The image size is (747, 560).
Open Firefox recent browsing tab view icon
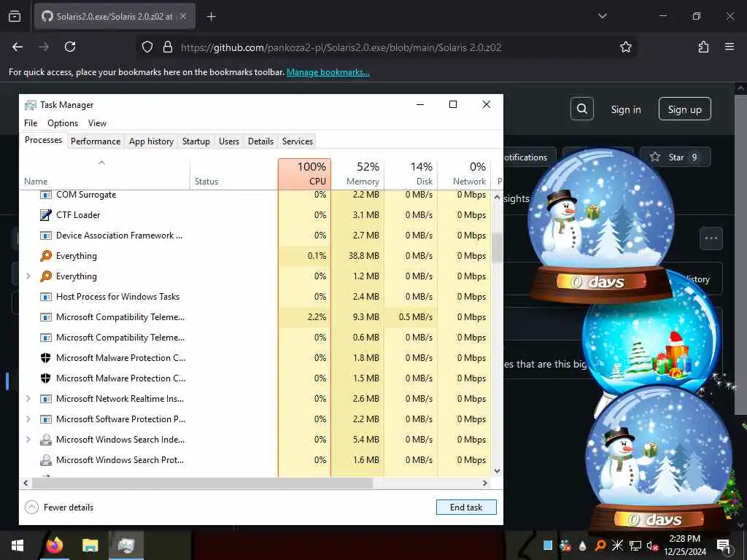[x=15, y=16]
